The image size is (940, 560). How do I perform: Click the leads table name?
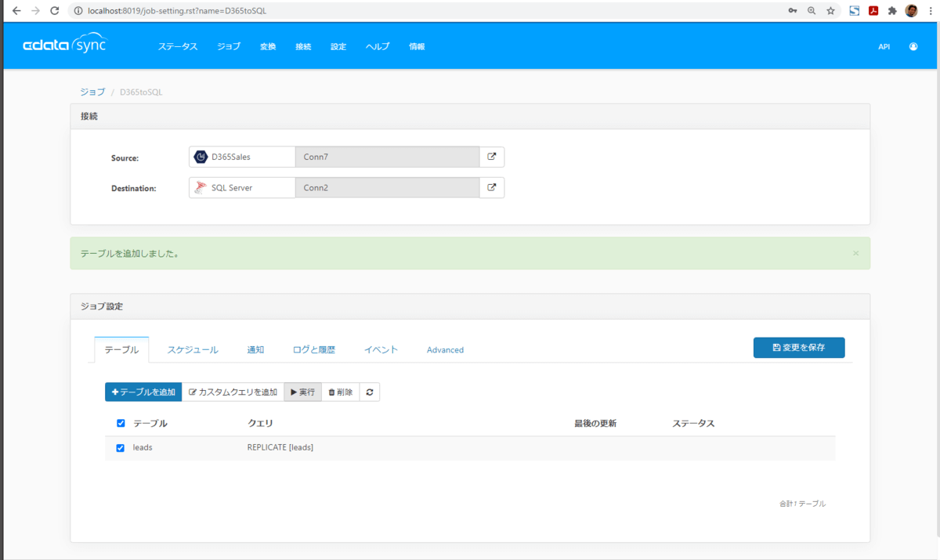point(143,448)
